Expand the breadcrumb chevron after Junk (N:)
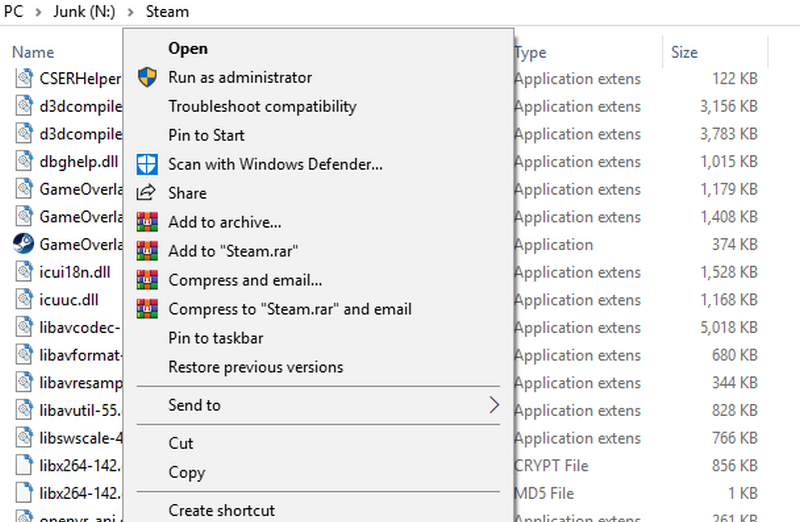This screenshot has height=522, width=800. coord(131,12)
